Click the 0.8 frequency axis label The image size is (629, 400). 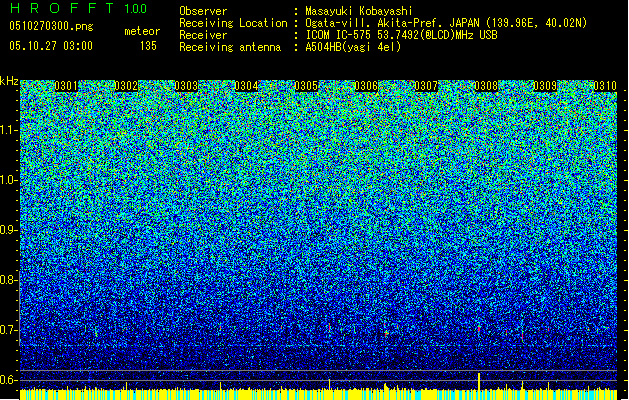(x=8, y=280)
